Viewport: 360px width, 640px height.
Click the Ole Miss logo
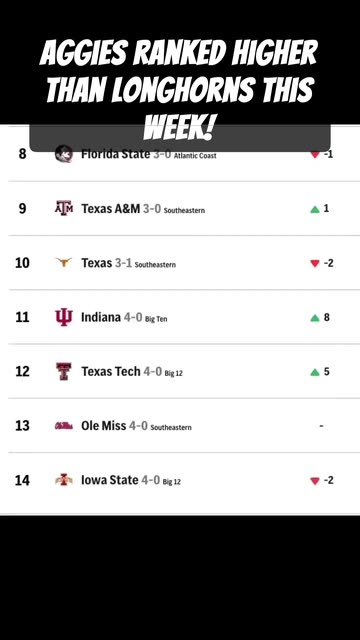pyautogui.click(x=64, y=426)
